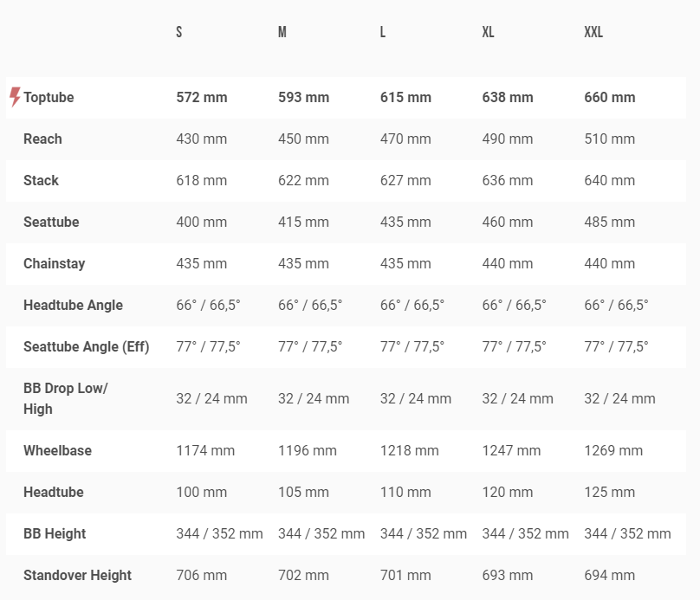This screenshot has width=700, height=600.
Task: Choose the XL size column header
Action: tap(489, 32)
